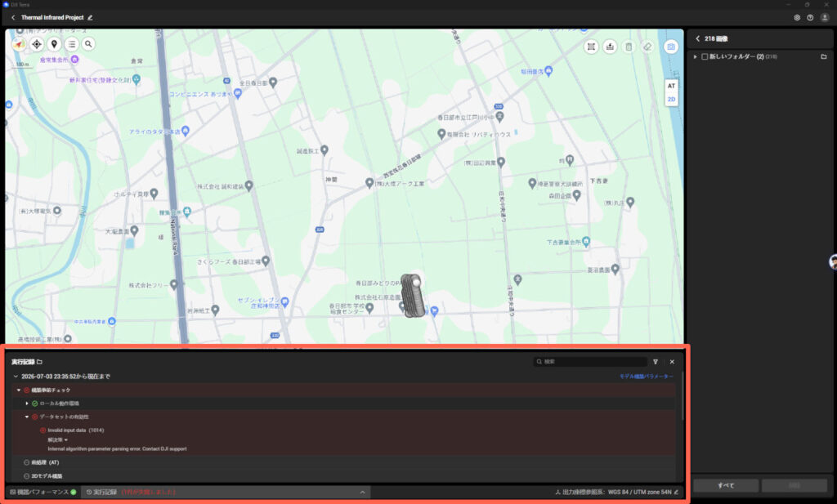Image resolution: width=837 pixels, height=504 pixels.
Task: Click the Internal algorithm parameter parsing error text
Action: 117,448
